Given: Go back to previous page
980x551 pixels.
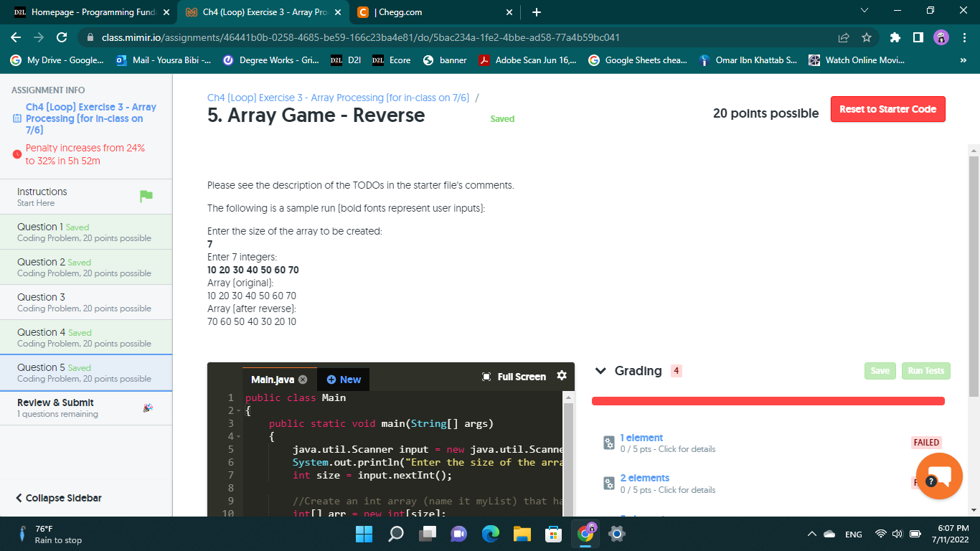Looking at the screenshot, I should click(16, 37).
